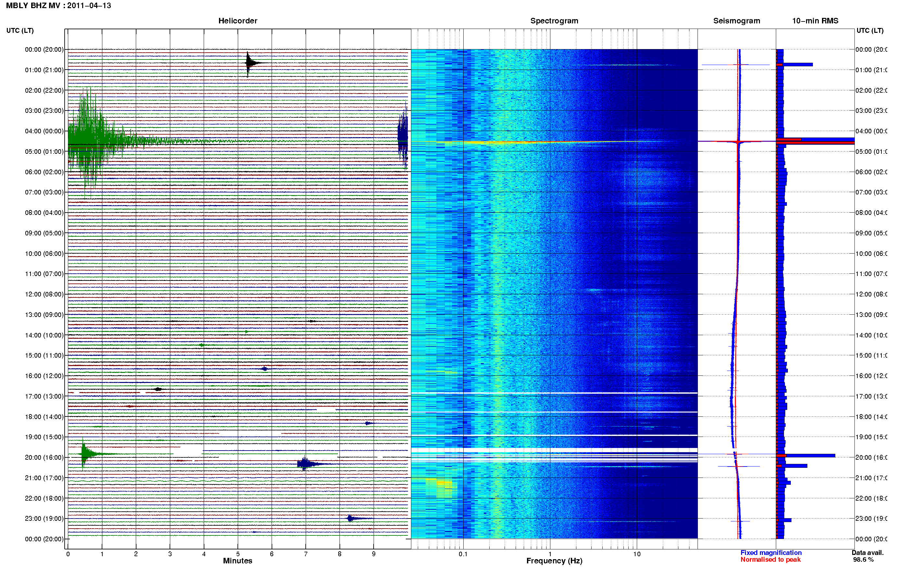The width and height of the screenshot is (924, 578).
Task: Click the plot title MBLY BHZ MV : 2011-04-13
Action: 58,6
